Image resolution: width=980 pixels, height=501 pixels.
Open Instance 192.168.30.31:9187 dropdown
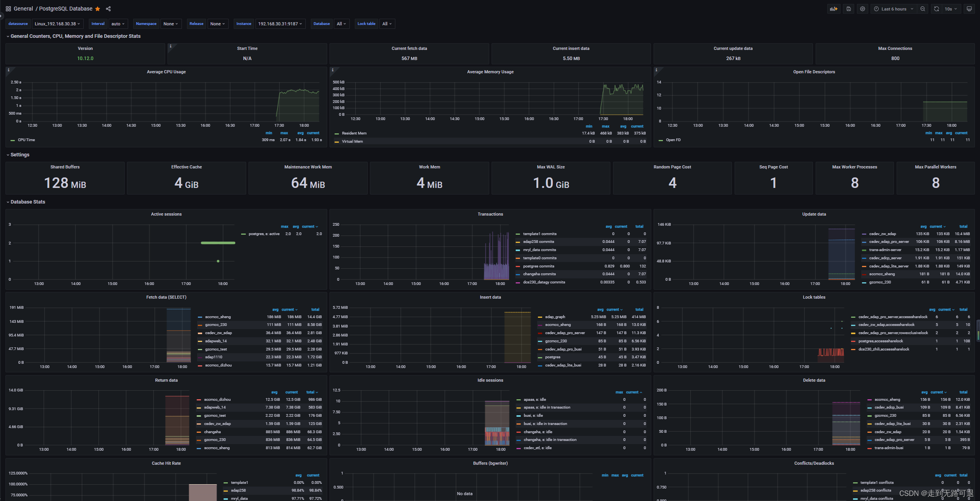pyautogui.click(x=280, y=24)
